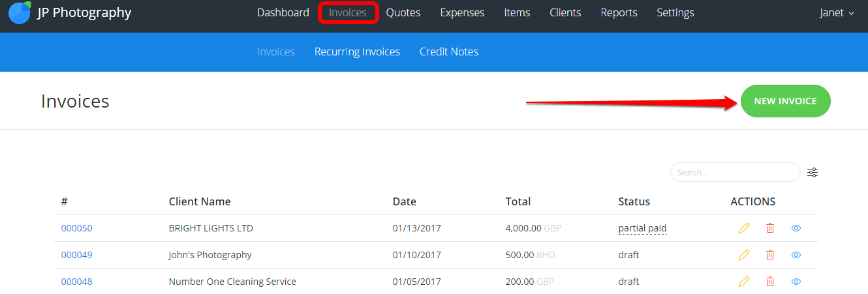The image size is (868, 294).
Task: Open the Clients menu
Action: 565,13
